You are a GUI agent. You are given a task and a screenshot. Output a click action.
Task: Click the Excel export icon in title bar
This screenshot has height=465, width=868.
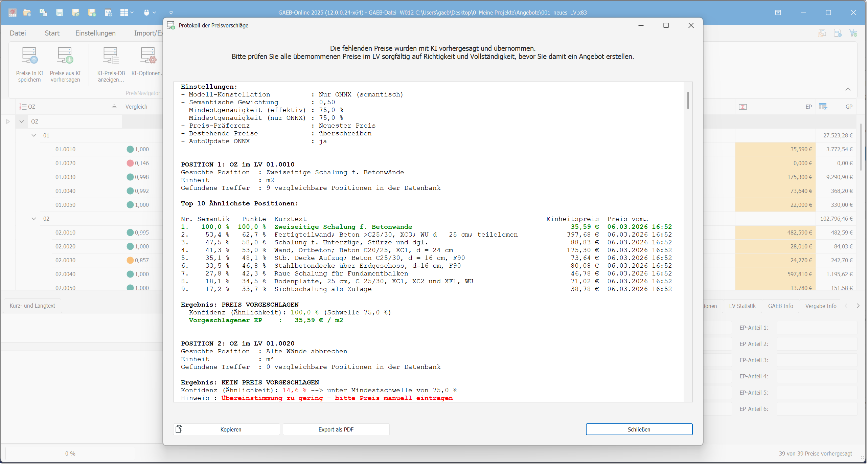point(43,13)
